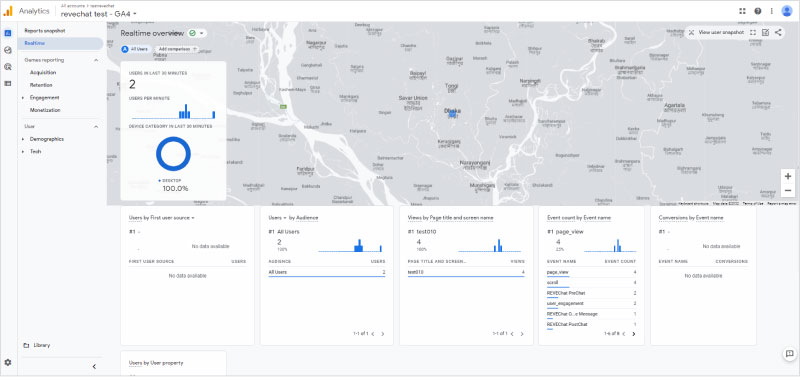The image size is (800, 377).
Task: Go to previous page in Views by Page title card
Action: [x=512, y=334]
